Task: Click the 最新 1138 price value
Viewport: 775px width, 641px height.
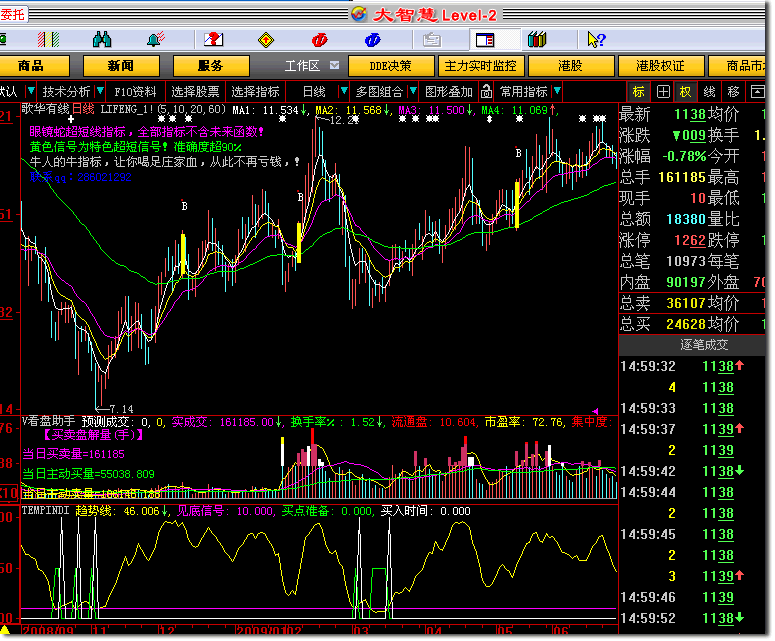Action: coord(690,115)
